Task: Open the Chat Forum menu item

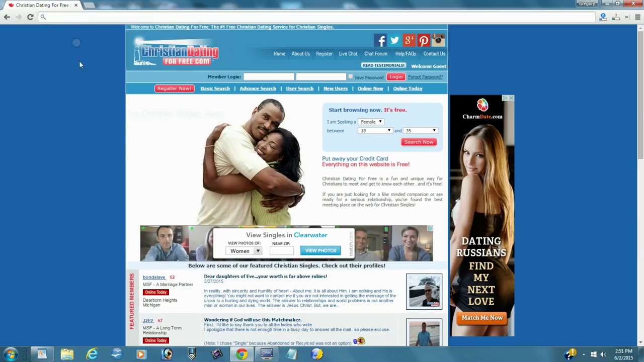Action: pyautogui.click(x=376, y=54)
